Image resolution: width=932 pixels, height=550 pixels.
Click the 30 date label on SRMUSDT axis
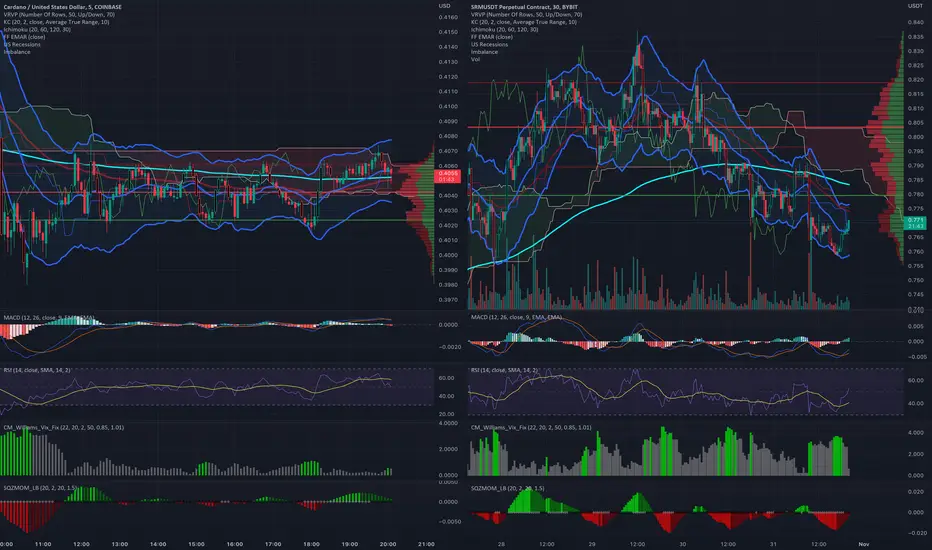682,544
